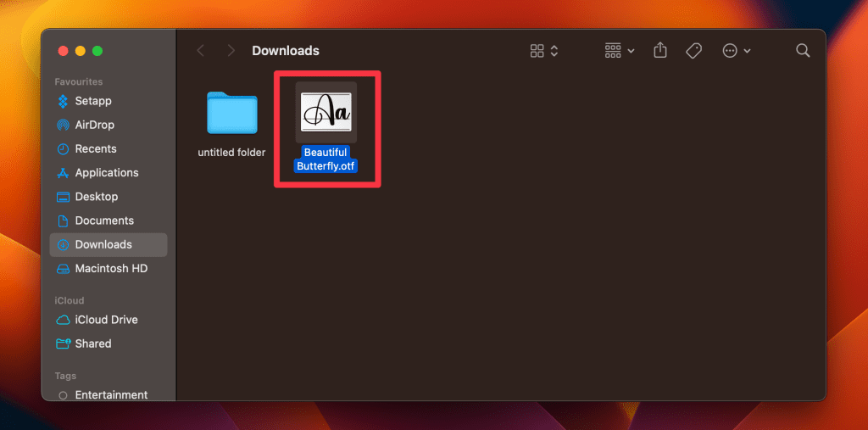Open Setapp from Favourites sidebar
Viewport: 868px width, 430px height.
click(x=93, y=101)
